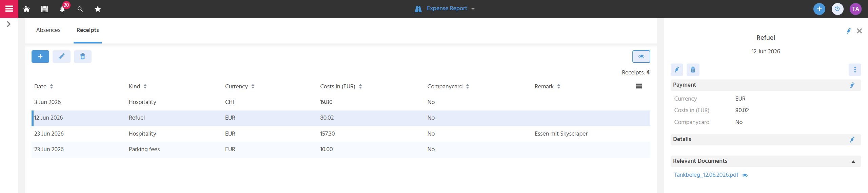Go to the home page icon
868x193 pixels.
click(x=26, y=9)
